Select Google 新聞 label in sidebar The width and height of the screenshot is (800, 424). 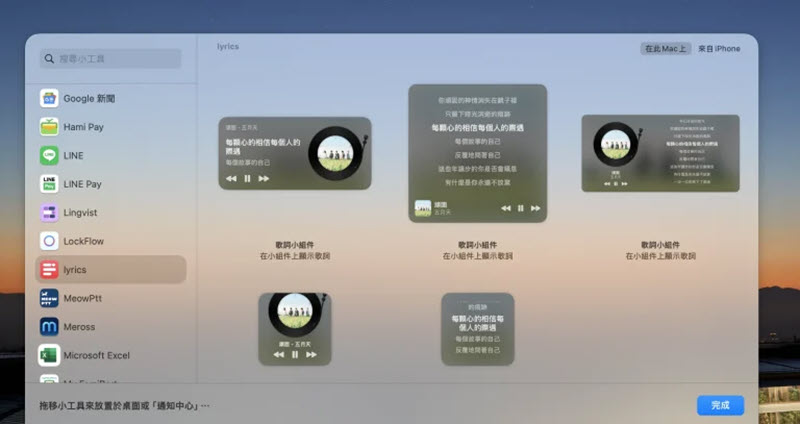[89, 98]
